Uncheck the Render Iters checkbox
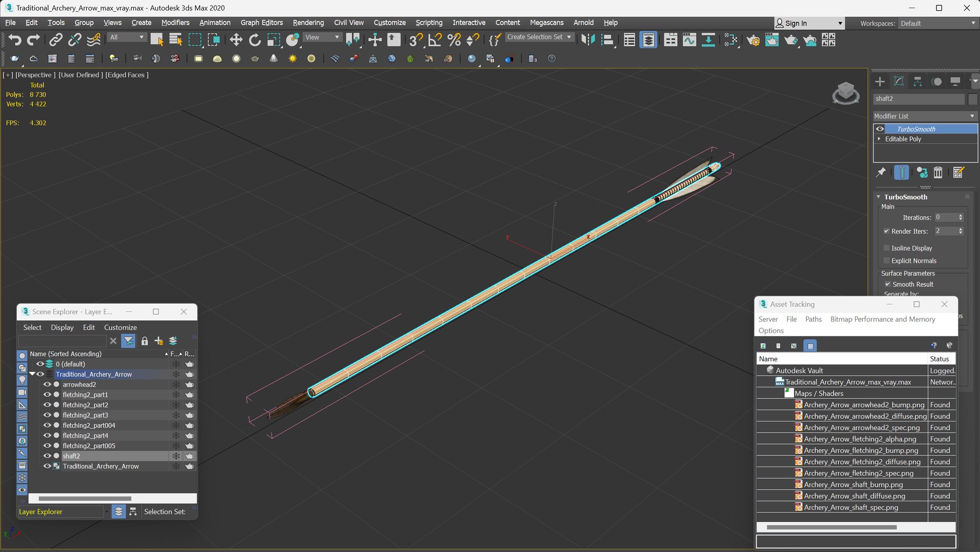The image size is (980, 552). [x=887, y=231]
